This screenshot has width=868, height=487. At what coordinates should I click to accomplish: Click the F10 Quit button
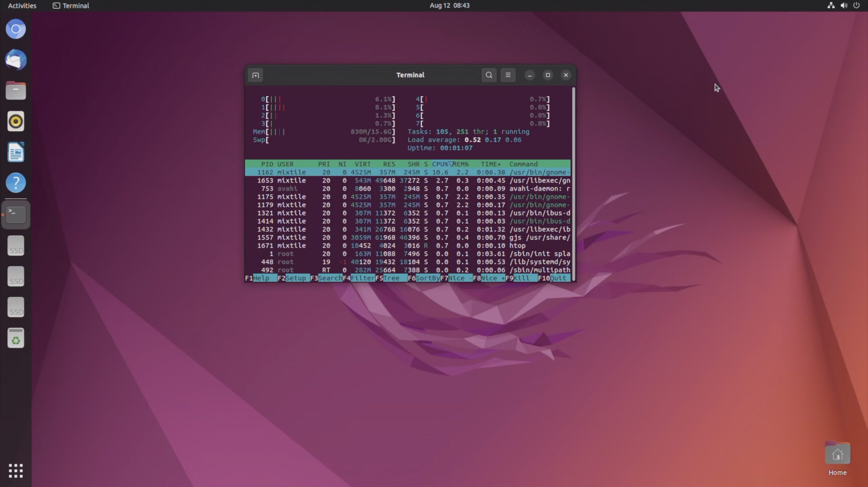pyautogui.click(x=558, y=278)
